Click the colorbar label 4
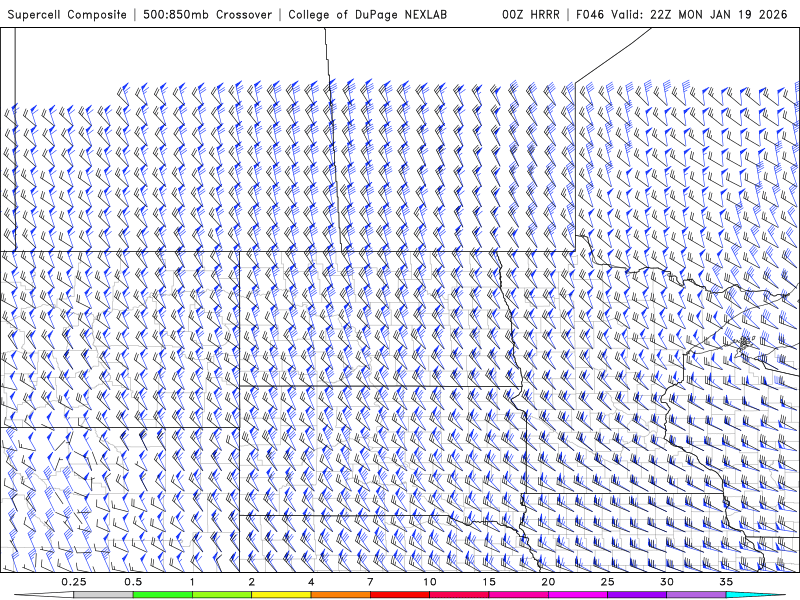This screenshot has height=600, width=800. [311, 582]
